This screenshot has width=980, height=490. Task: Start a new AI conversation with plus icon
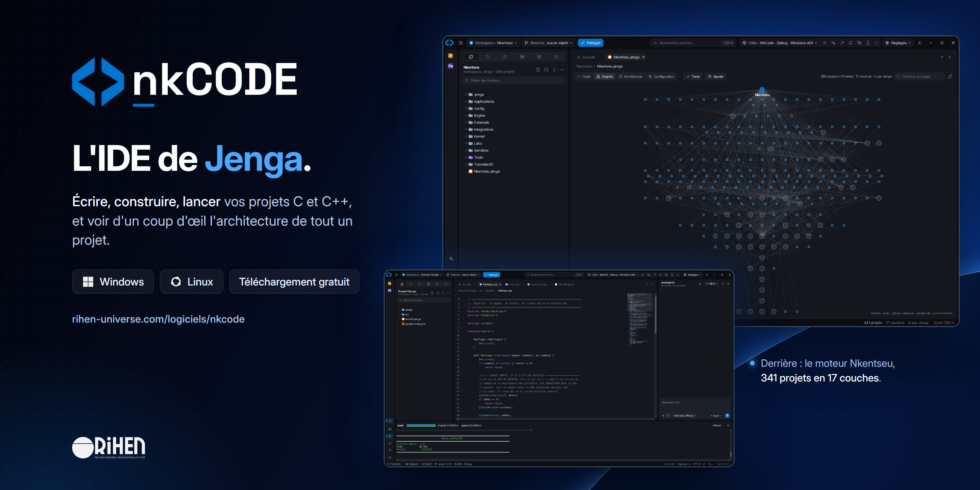tap(728, 283)
